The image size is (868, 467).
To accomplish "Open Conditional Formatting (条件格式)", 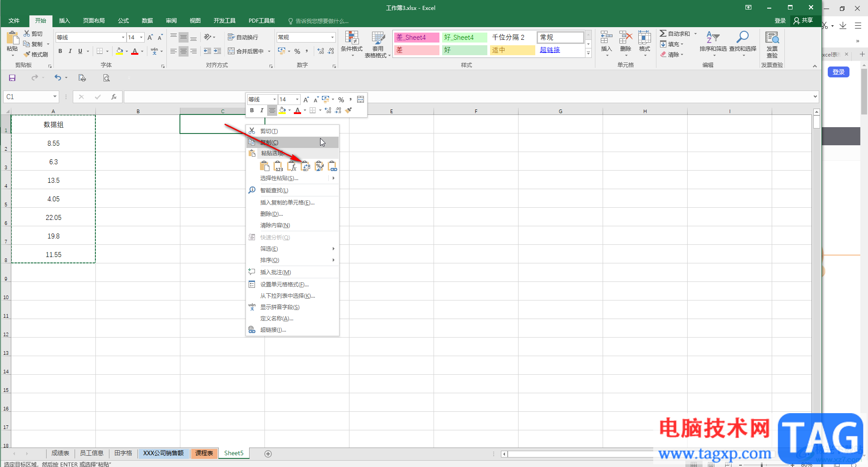I will point(351,44).
